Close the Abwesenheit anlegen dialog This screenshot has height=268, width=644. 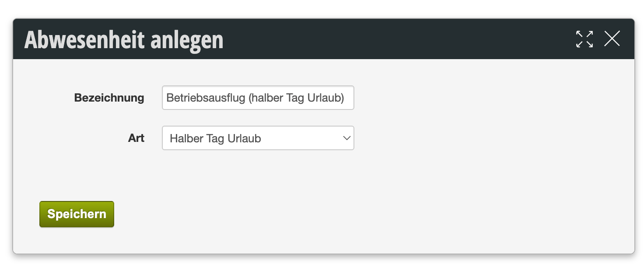point(612,39)
